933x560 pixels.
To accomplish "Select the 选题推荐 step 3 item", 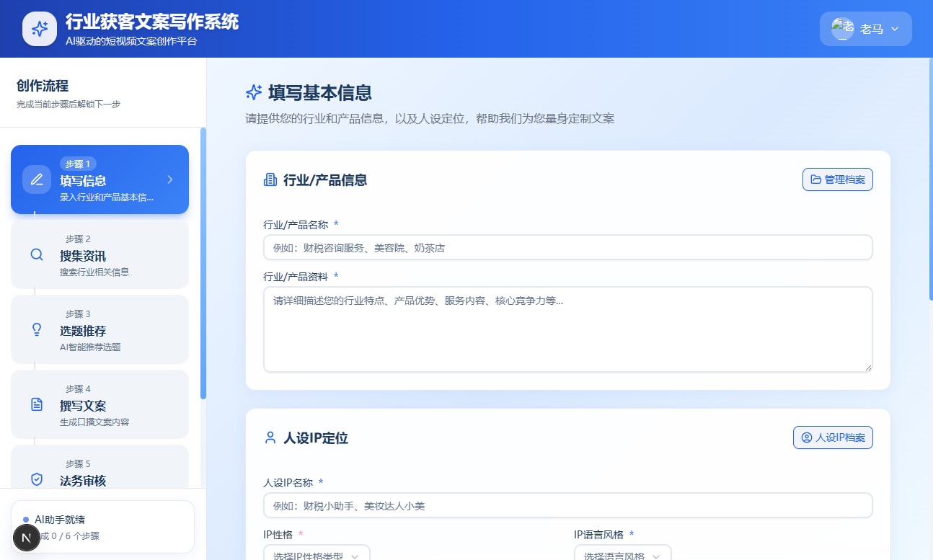I will (100, 329).
